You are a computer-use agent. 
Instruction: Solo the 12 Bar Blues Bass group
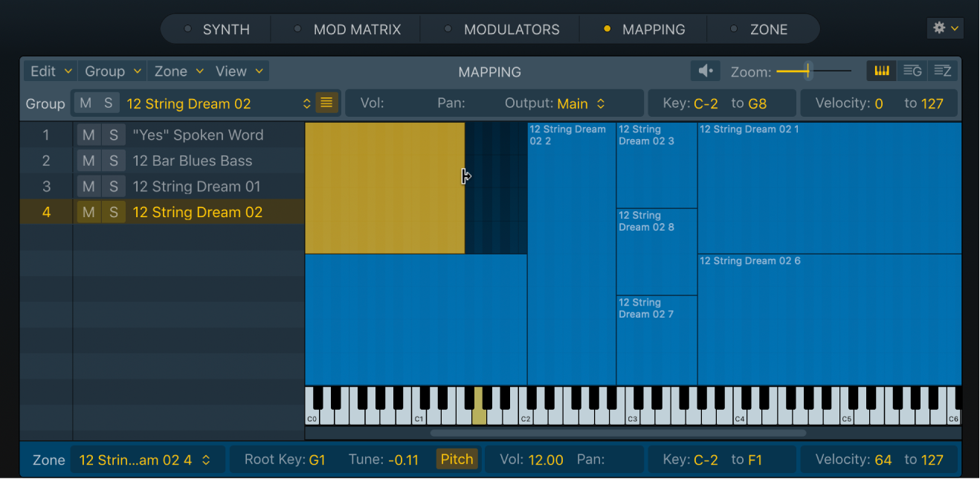tap(113, 161)
